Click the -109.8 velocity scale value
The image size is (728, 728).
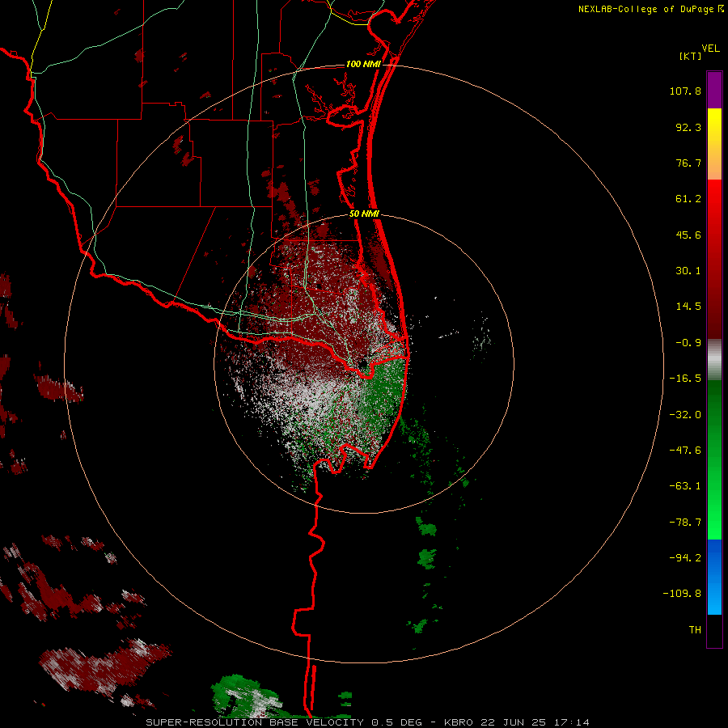pyautogui.click(x=682, y=594)
